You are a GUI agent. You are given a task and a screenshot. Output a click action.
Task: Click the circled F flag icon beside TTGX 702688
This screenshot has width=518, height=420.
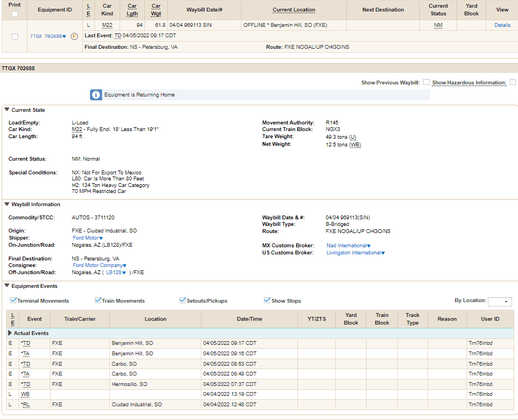74,36
